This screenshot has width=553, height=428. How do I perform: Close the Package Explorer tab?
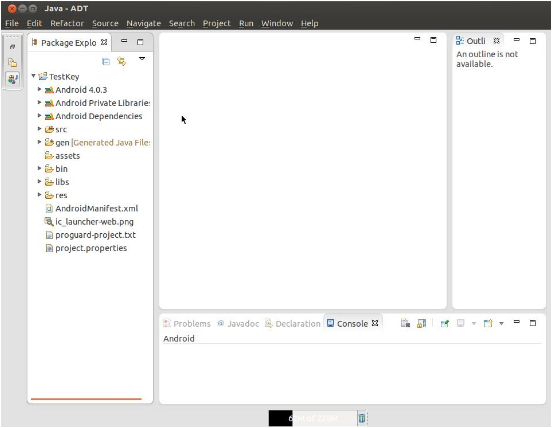[x=104, y=42]
